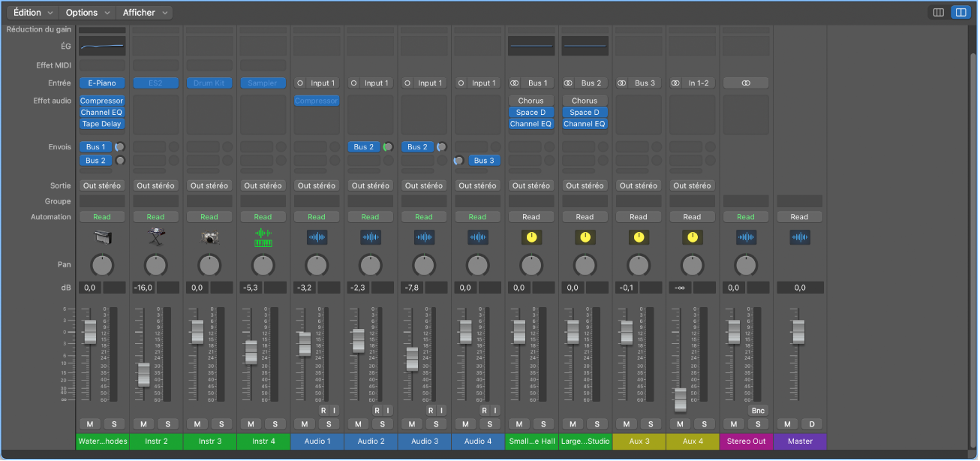The height and width of the screenshot is (461, 980).
Task: Click the green waveform icon on the Instr 4 strip
Action: coord(263,237)
